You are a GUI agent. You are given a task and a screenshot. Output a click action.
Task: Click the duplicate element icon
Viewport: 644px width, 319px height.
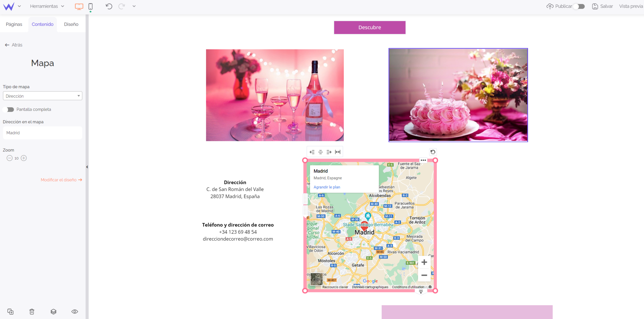(x=10, y=311)
